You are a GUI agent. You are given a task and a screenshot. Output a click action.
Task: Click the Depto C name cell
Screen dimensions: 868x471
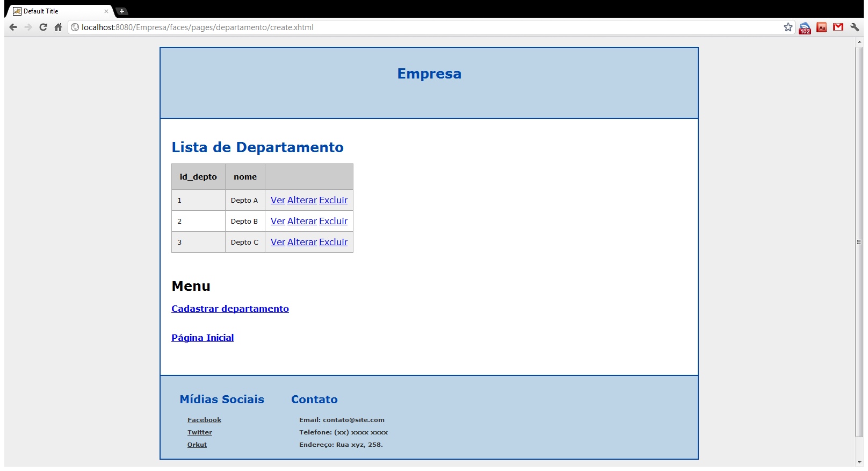pos(245,242)
